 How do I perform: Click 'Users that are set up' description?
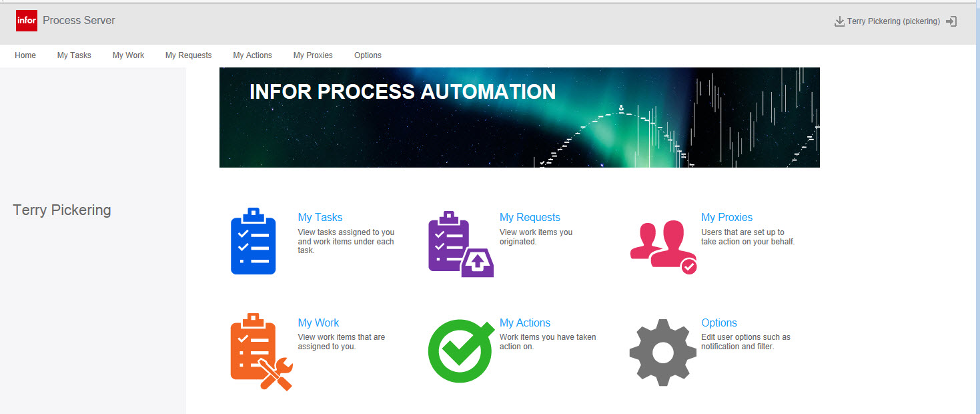[x=748, y=237]
